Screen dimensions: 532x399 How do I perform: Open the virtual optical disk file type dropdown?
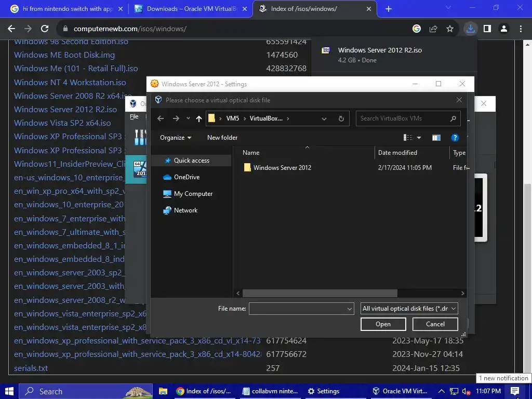tap(409, 309)
